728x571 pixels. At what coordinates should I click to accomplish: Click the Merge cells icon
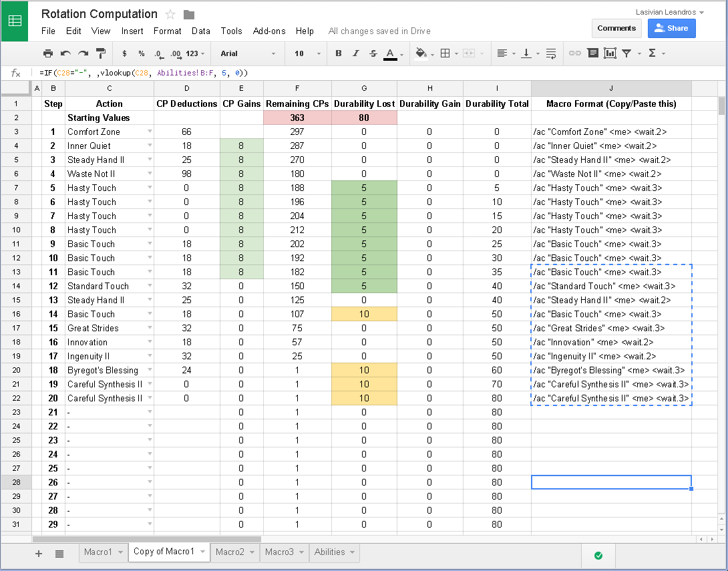click(x=469, y=53)
